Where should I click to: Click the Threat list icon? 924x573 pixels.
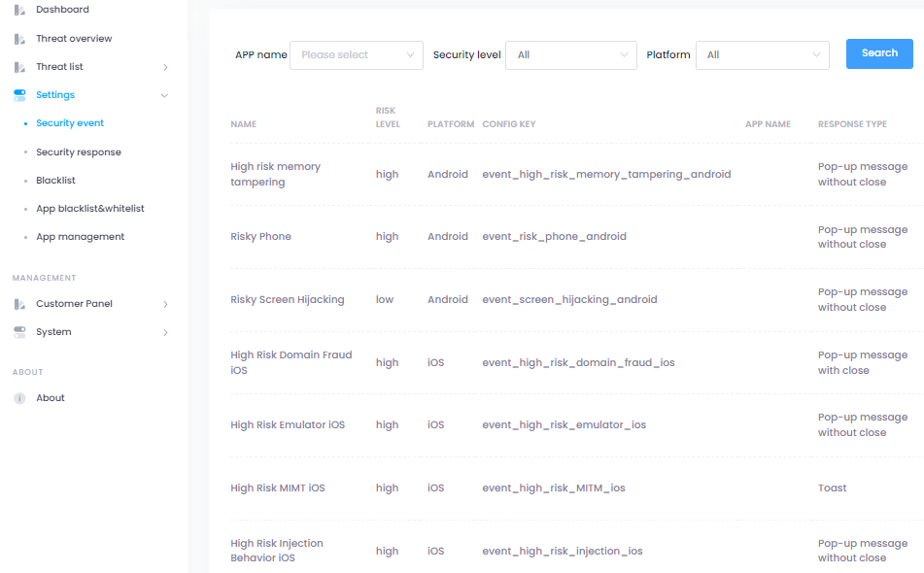pyautogui.click(x=19, y=67)
